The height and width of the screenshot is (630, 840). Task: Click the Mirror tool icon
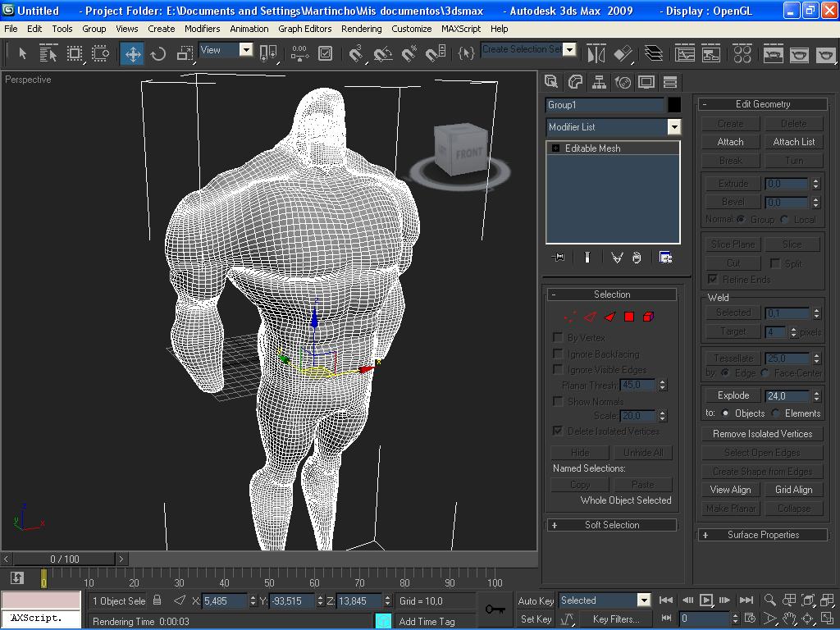[x=596, y=53]
